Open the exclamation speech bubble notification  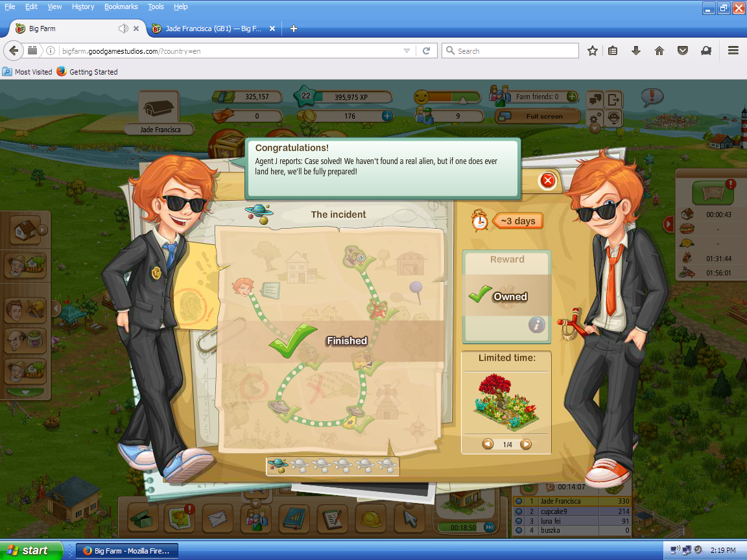(652, 97)
